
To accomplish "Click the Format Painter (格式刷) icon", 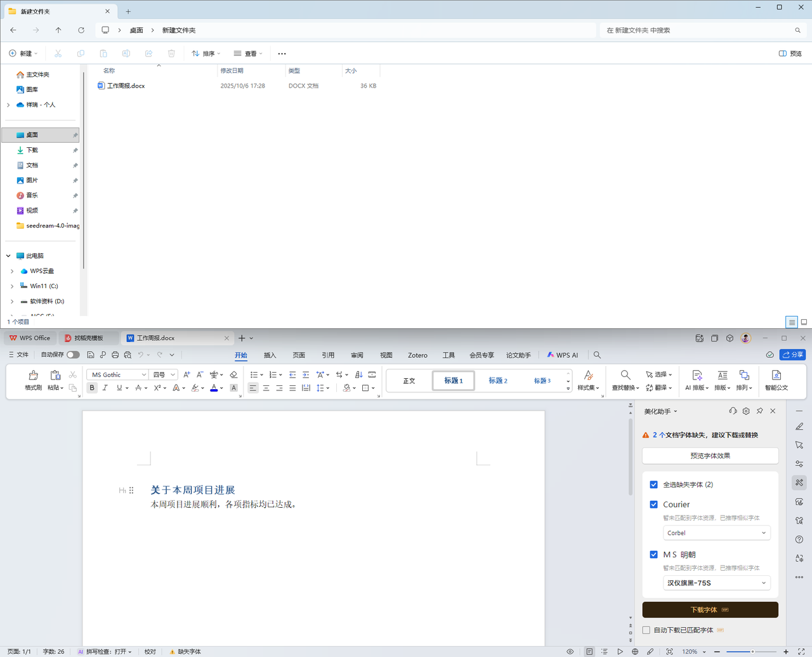I will [x=34, y=375].
